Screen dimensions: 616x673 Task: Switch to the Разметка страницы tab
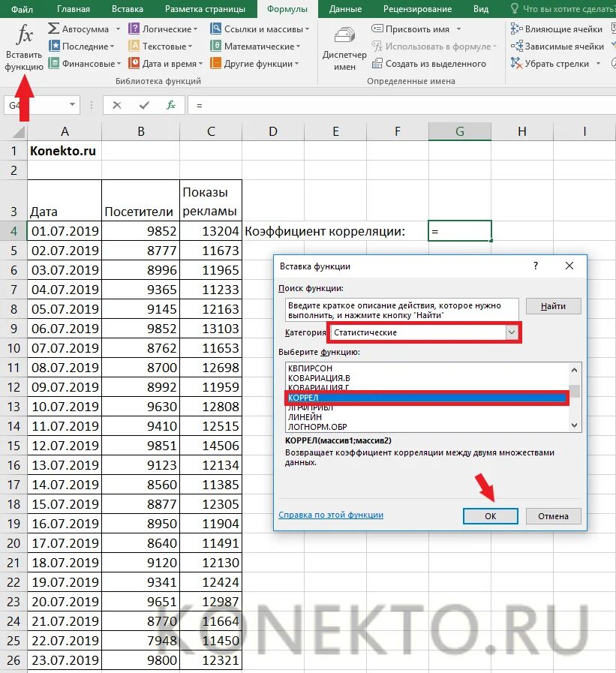[x=205, y=8]
